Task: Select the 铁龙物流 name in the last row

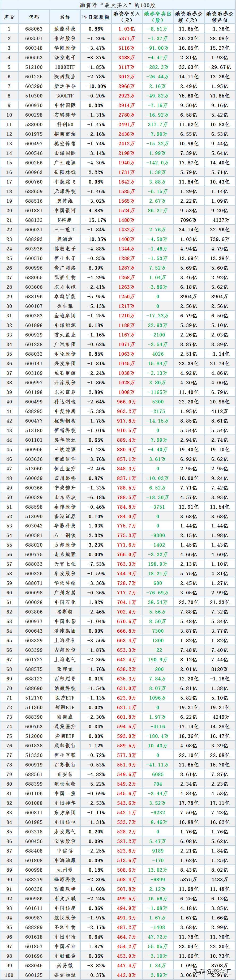Action: tap(65, 975)
